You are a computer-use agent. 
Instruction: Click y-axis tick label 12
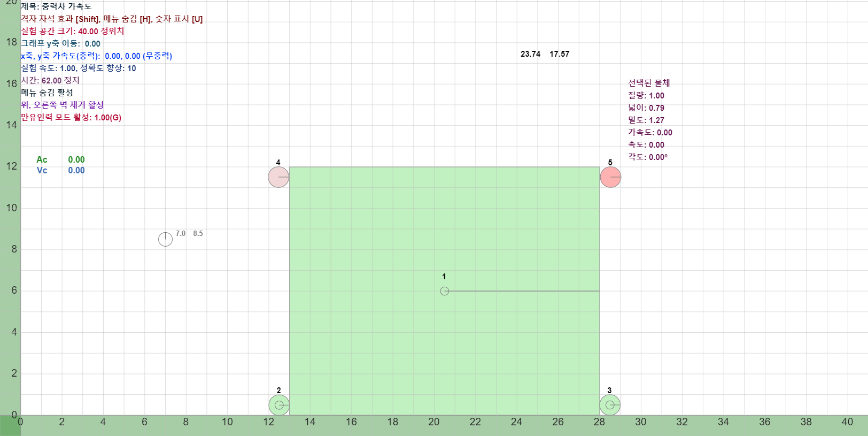[12, 166]
